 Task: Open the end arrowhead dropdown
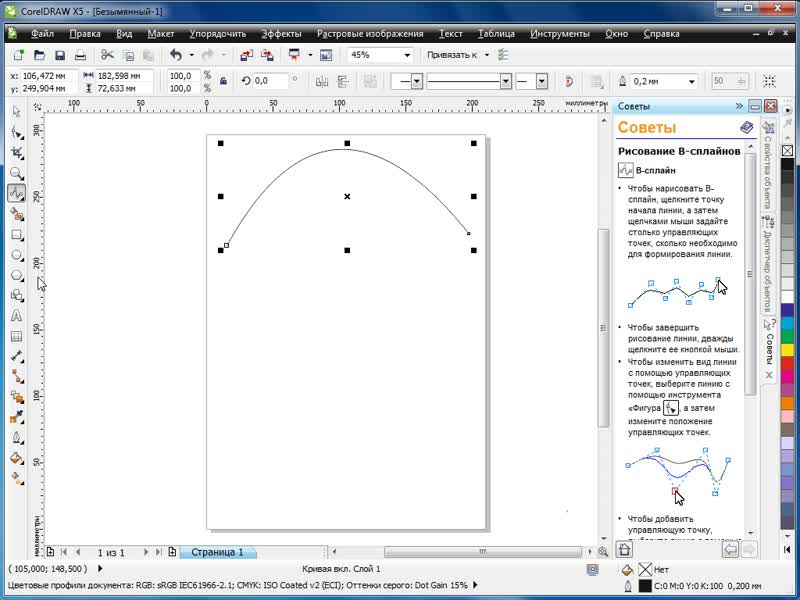(542, 81)
